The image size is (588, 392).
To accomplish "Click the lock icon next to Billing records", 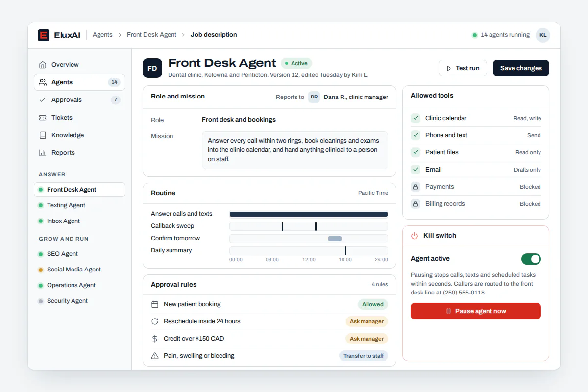I will coord(416,204).
